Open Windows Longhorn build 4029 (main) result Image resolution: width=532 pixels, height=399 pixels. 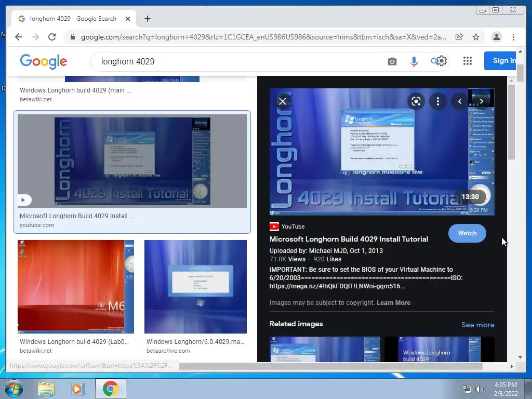click(x=75, y=90)
